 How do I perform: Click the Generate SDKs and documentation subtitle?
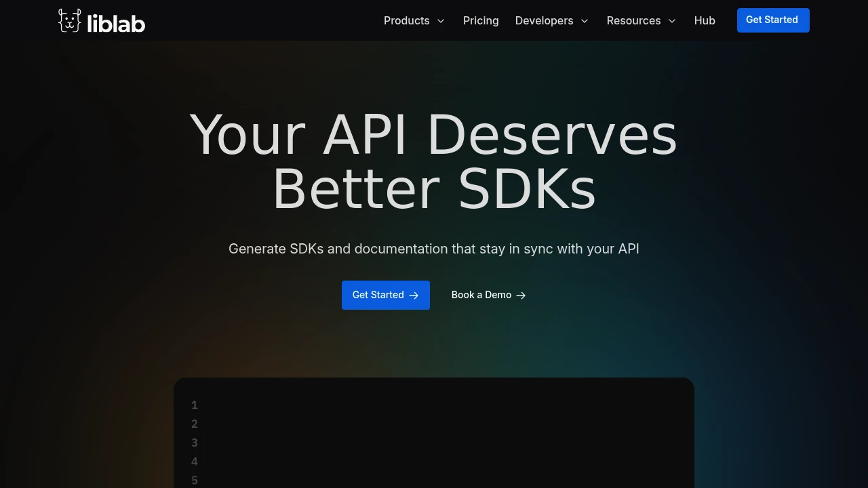click(x=434, y=249)
